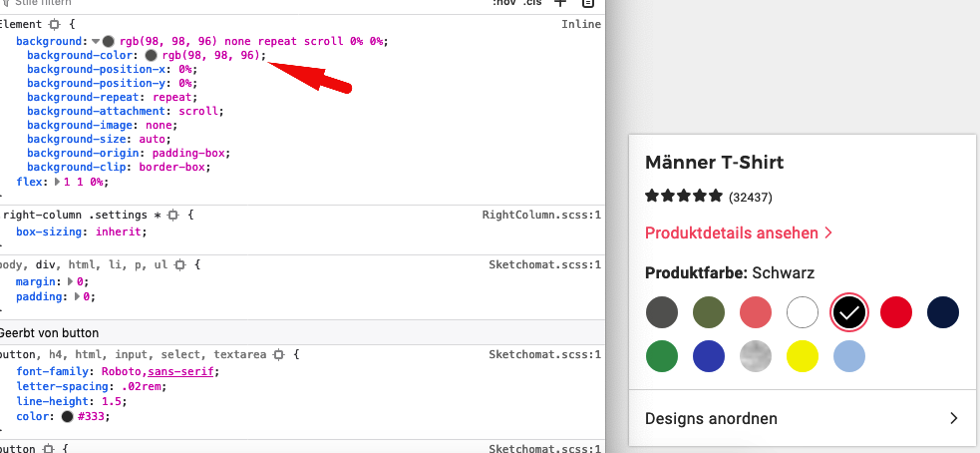
Task: Open color picker swatch for color #333
Action: coord(67,416)
